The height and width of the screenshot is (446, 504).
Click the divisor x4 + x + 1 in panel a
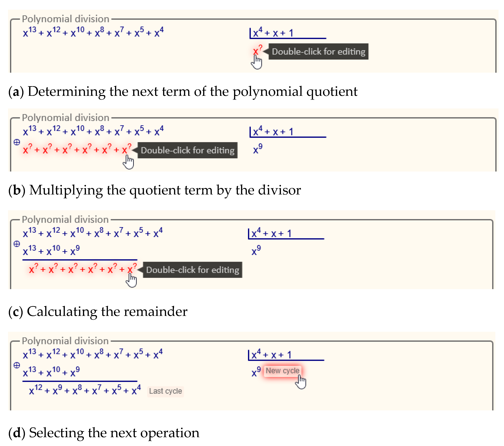[x=273, y=32]
